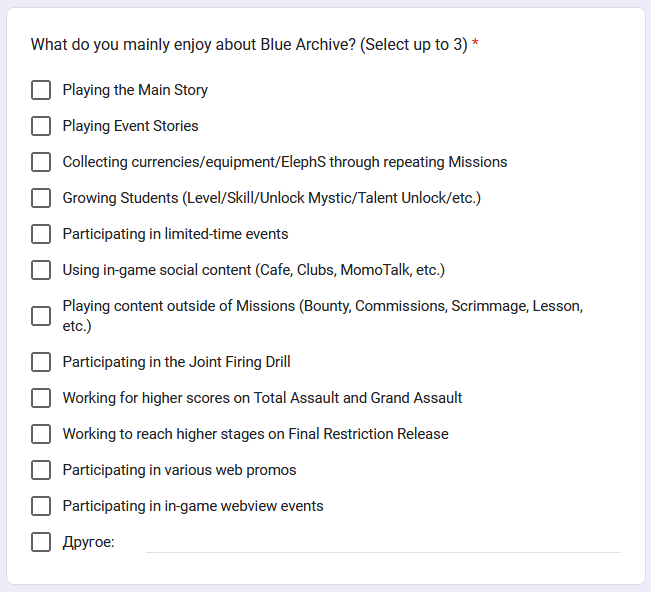Click the Playing the Main Story label

coord(135,90)
